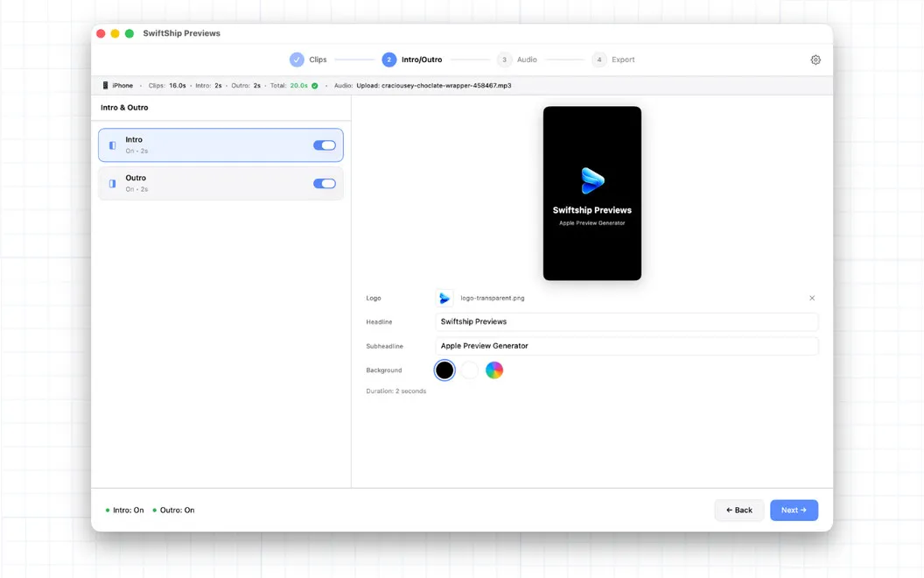
Task: Remove logo-transparent.png with the X icon
Action: pos(812,298)
